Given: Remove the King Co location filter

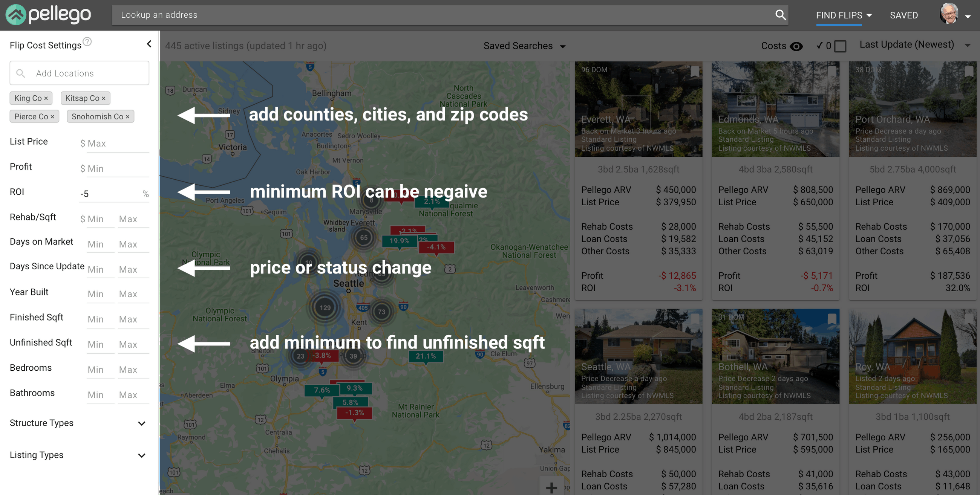Looking at the screenshot, I should tap(46, 98).
